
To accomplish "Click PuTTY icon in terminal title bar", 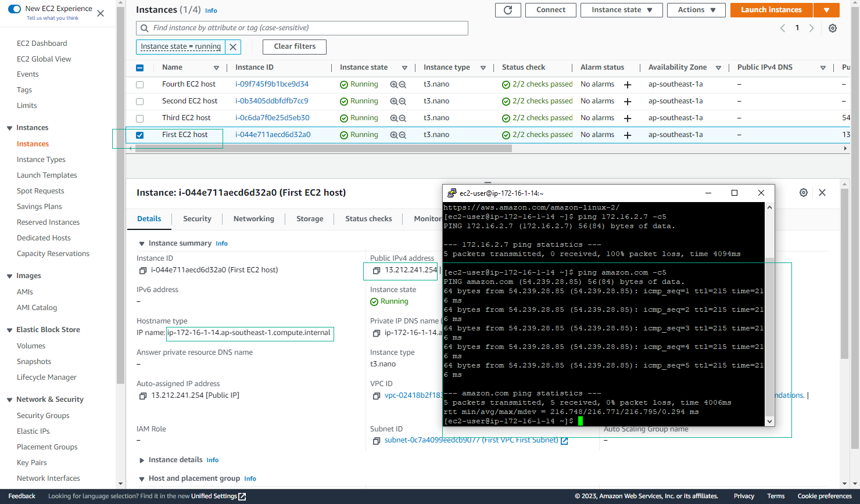I will [x=451, y=193].
